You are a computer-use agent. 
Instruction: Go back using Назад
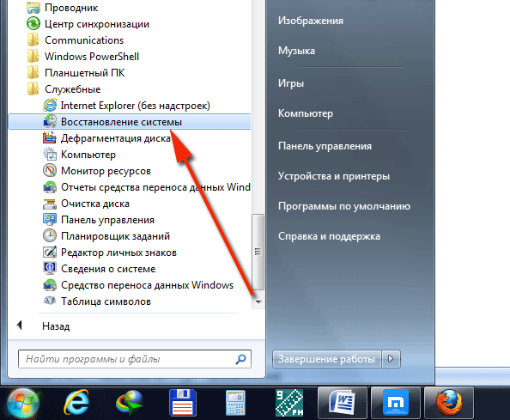tap(56, 326)
